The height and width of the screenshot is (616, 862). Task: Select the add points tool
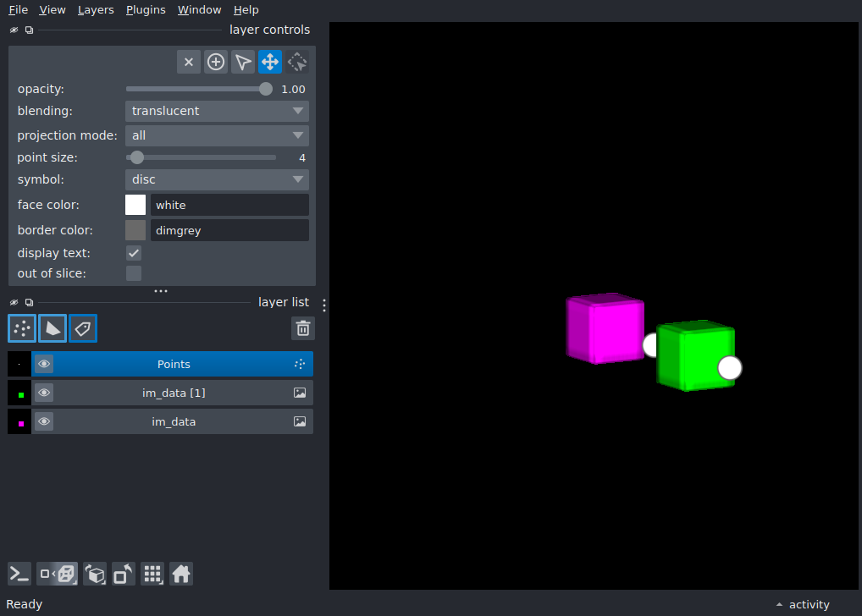click(215, 62)
